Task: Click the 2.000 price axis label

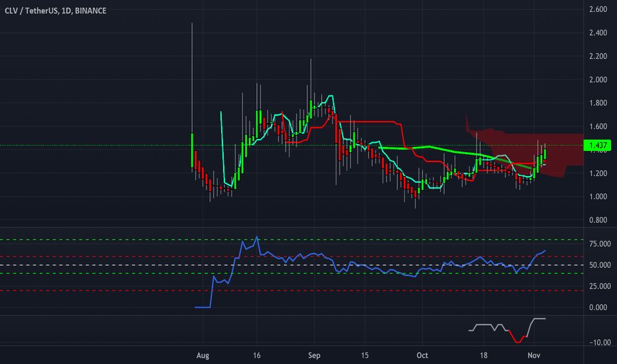Action: pyautogui.click(x=598, y=79)
